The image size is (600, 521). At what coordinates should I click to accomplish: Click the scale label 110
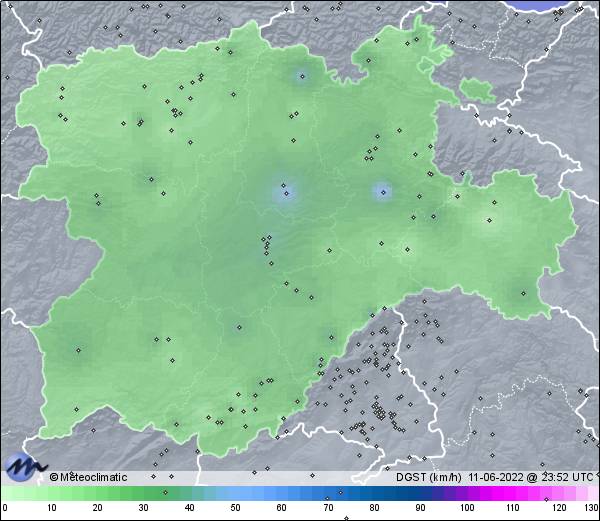pyautogui.click(x=513, y=508)
